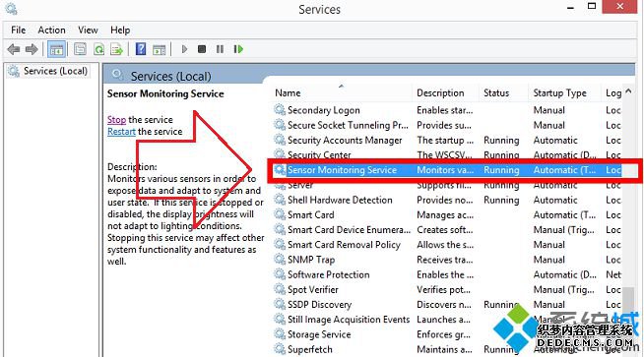This screenshot has width=644, height=357.
Task: Select the Sensor Monitoring Service row
Action: click(x=448, y=170)
